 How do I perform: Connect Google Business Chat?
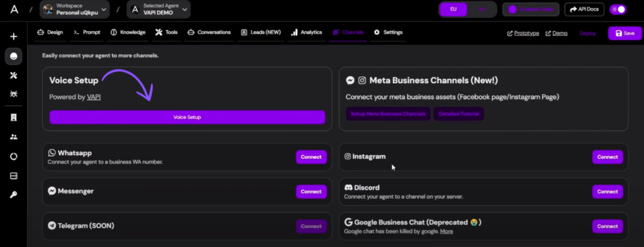click(x=608, y=226)
